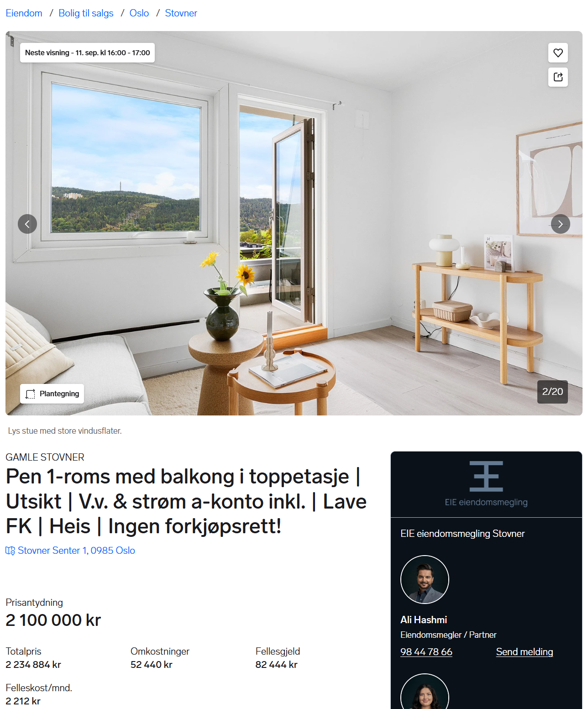Click the Neste visning showing time badge
The width and height of the screenshot is (588, 709).
(88, 53)
